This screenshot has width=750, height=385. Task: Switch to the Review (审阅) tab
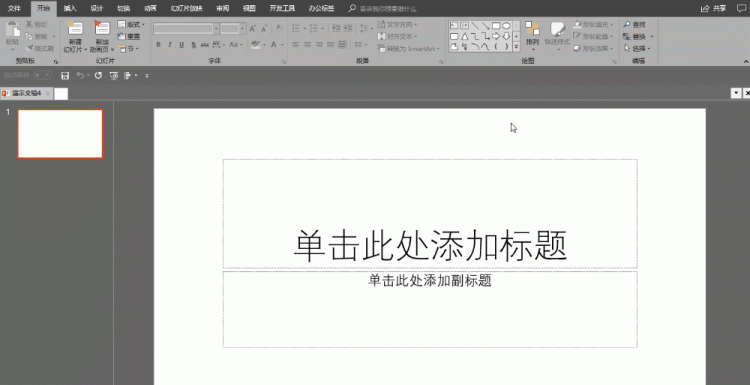point(222,8)
